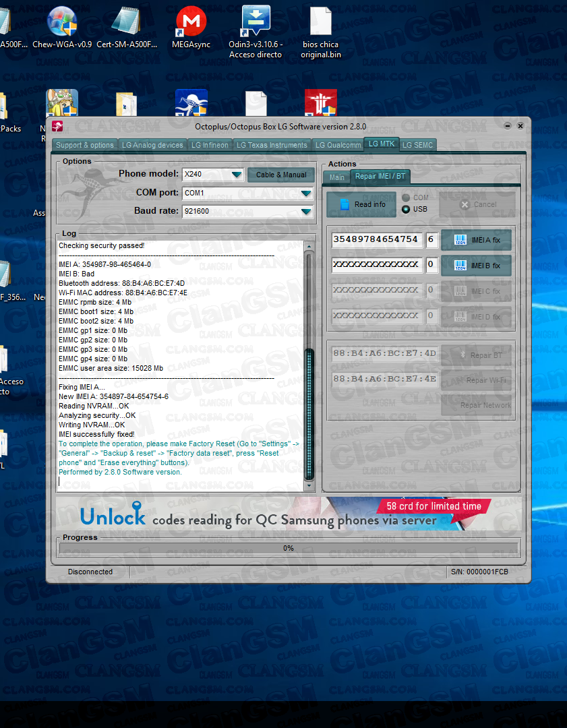
Task: Click the IMEI A number input field
Action: coord(377,239)
